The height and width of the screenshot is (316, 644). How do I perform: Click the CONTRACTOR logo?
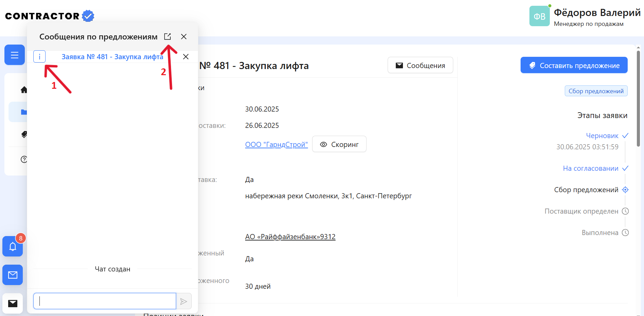click(x=50, y=16)
